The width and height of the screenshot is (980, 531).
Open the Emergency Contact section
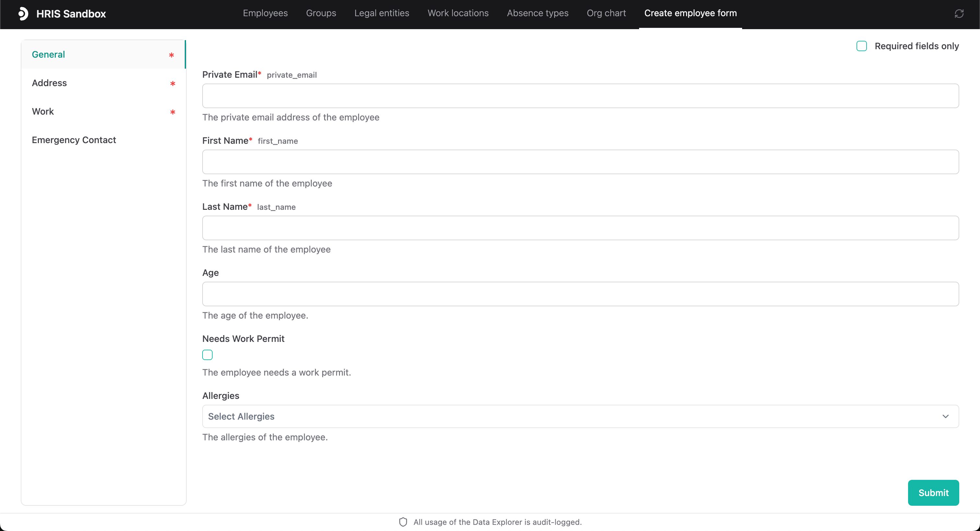tap(103, 140)
